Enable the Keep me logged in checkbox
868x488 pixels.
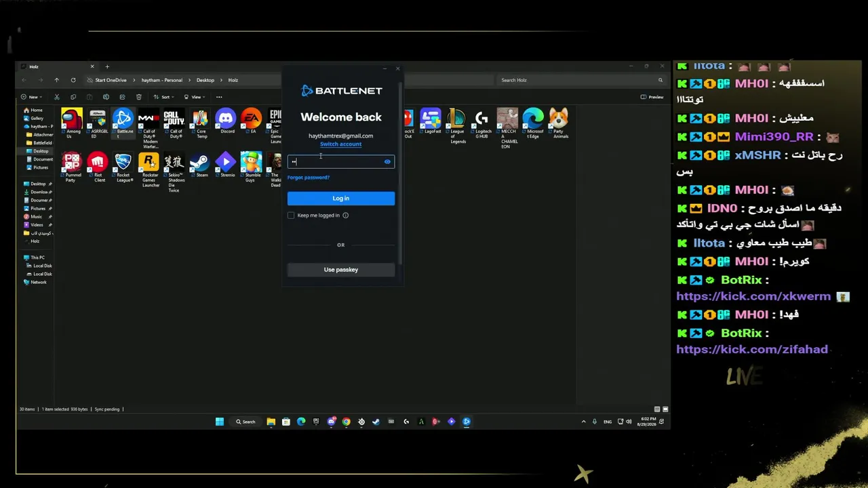(x=291, y=216)
